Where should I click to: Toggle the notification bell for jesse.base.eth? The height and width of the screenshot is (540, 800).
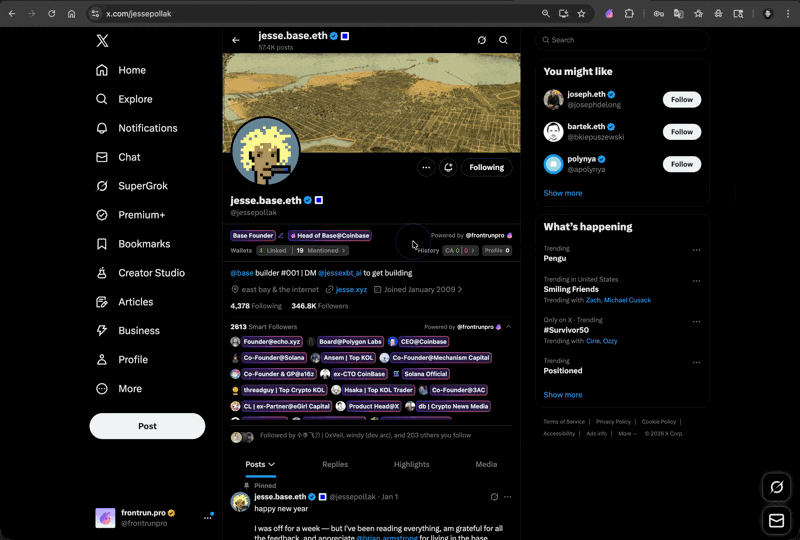(448, 167)
